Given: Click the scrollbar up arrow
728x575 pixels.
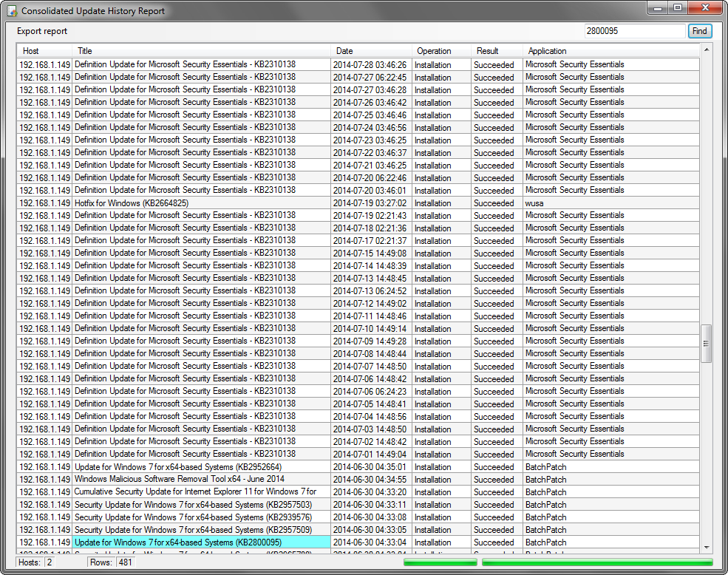Looking at the screenshot, I should tap(706, 50).
